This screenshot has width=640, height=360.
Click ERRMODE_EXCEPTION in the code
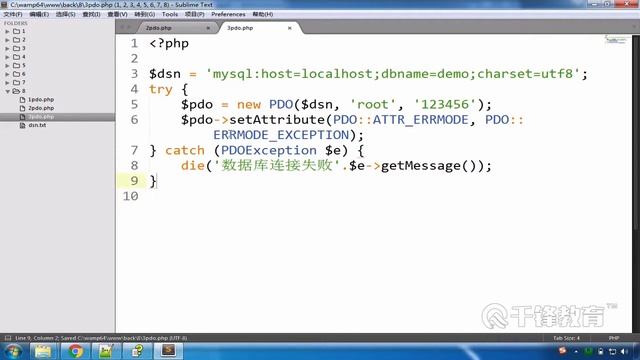coord(281,135)
